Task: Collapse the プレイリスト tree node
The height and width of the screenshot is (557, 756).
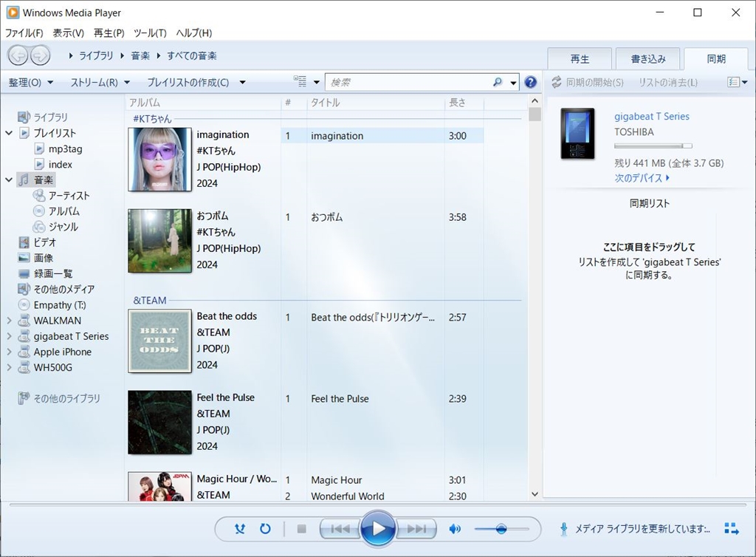Action: coord(9,133)
